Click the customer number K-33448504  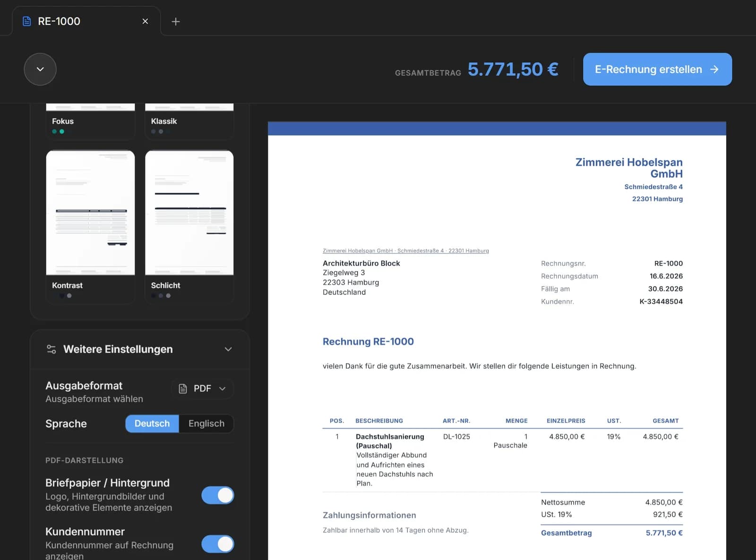click(x=661, y=302)
